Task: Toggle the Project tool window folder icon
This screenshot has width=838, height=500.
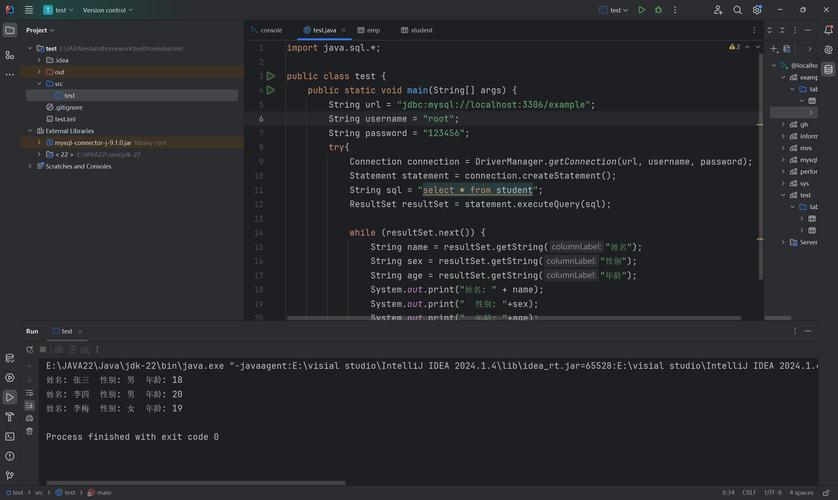Action: 10,30
